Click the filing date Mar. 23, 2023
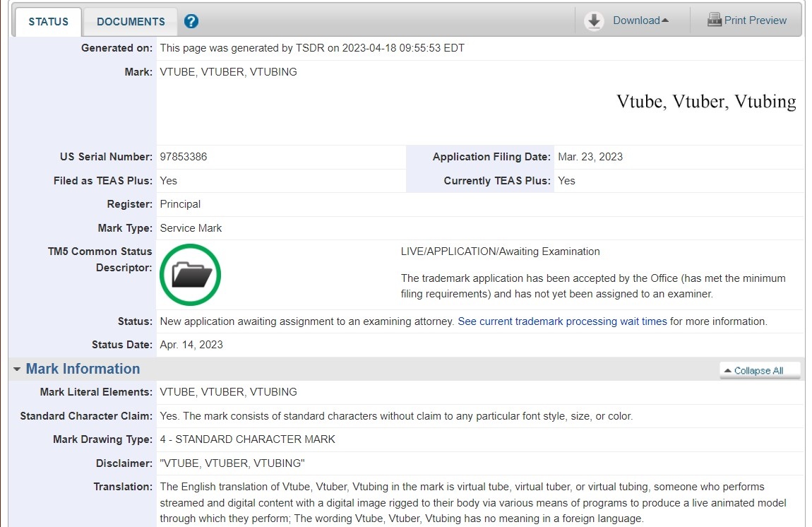 (590, 157)
